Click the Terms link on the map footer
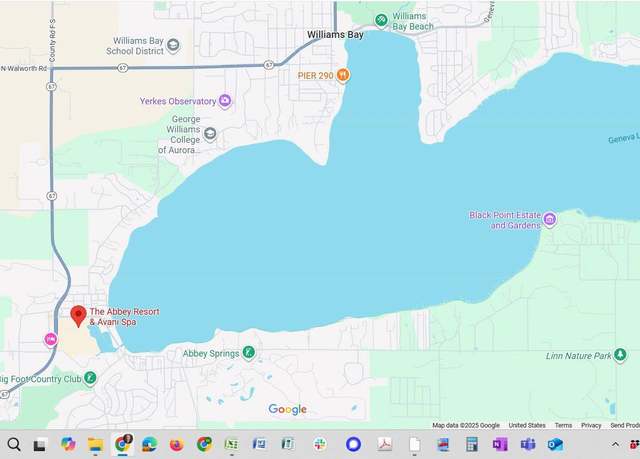 pos(563,425)
